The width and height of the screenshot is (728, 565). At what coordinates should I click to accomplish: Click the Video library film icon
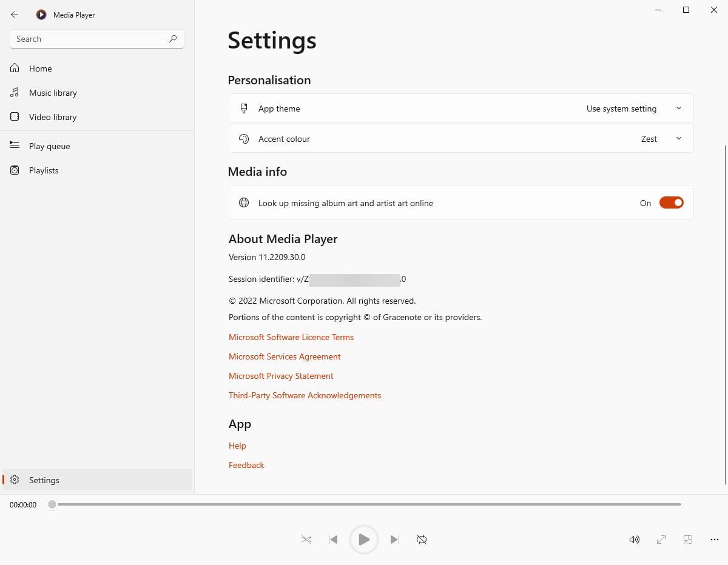(15, 116)
